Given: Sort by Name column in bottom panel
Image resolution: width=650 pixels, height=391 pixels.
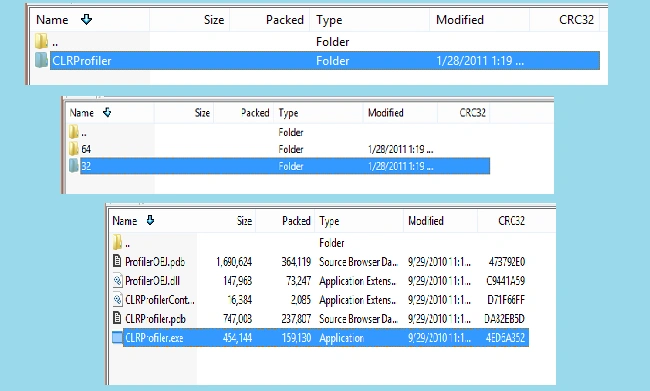Looking at the screenshot, I should click(x=125, y=221).
